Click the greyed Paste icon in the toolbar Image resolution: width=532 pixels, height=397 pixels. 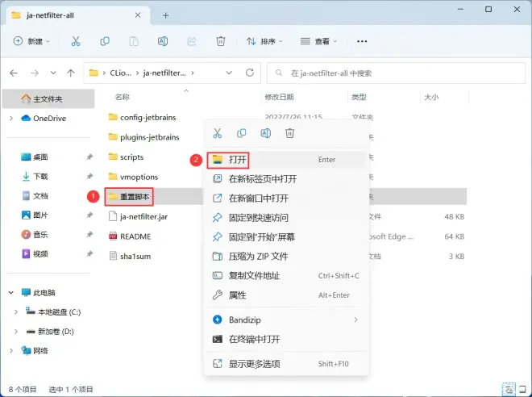coord(134,41)
